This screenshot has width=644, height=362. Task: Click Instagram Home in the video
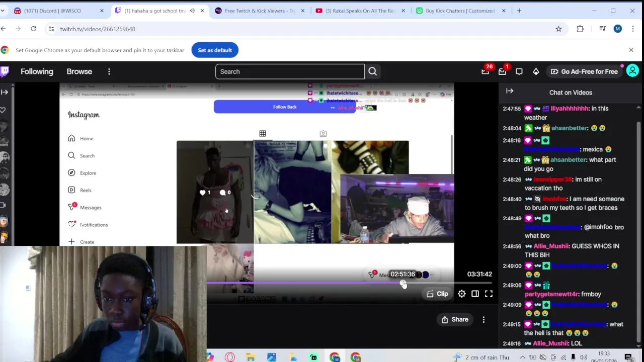click(81, 138)
